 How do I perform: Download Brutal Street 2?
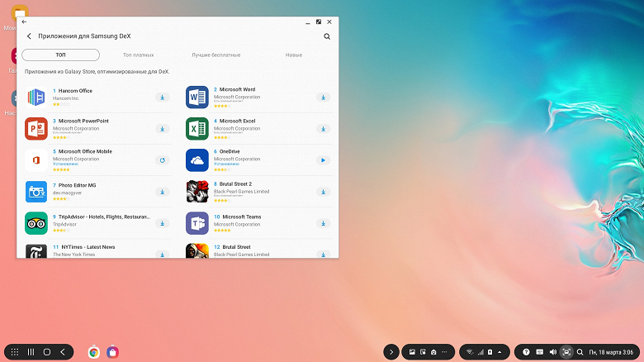[x=323, y=192]
